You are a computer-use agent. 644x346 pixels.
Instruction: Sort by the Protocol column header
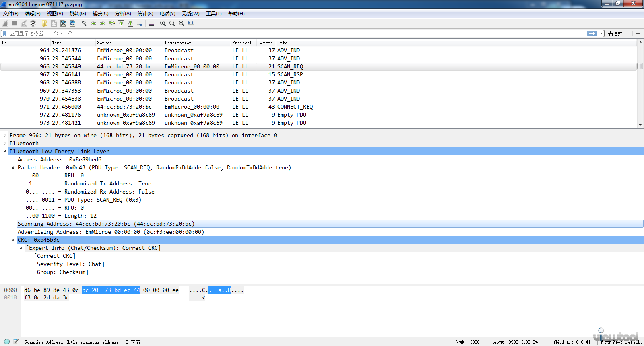pyautogui.click(x=244, y=43)
